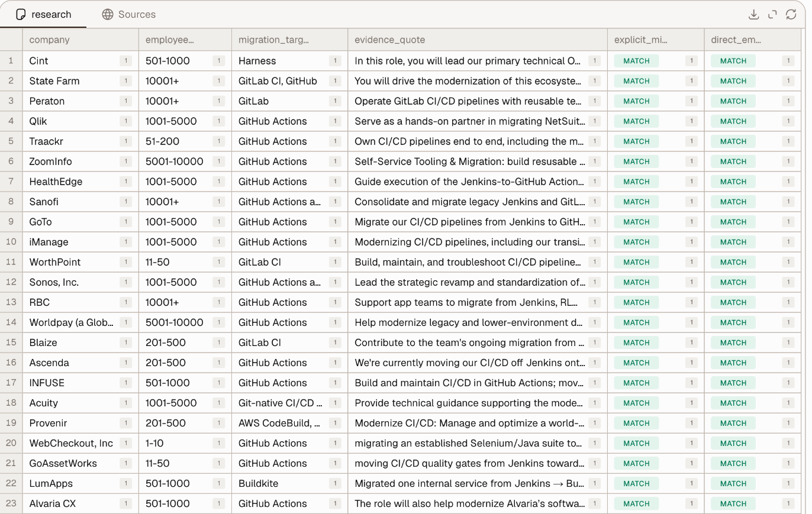Click citation badge next to LumApps
This screenshot has width=812, height=514.
(x=125, y=483)
